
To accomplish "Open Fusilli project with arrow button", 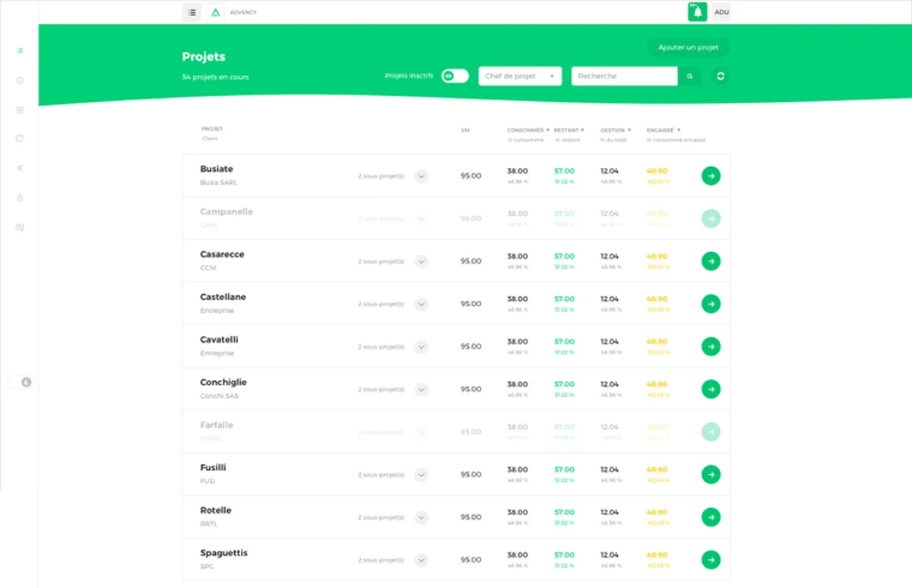I will click(711, 475).
